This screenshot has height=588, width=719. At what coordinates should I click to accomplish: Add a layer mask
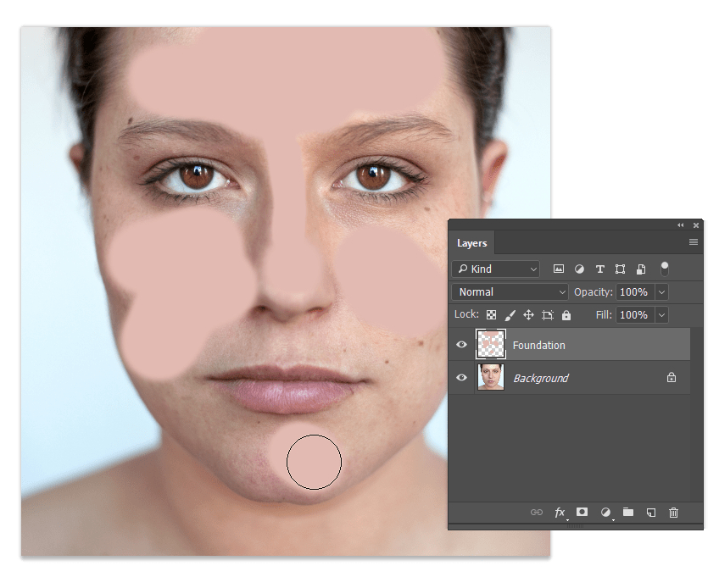click(x=582, y=513)
